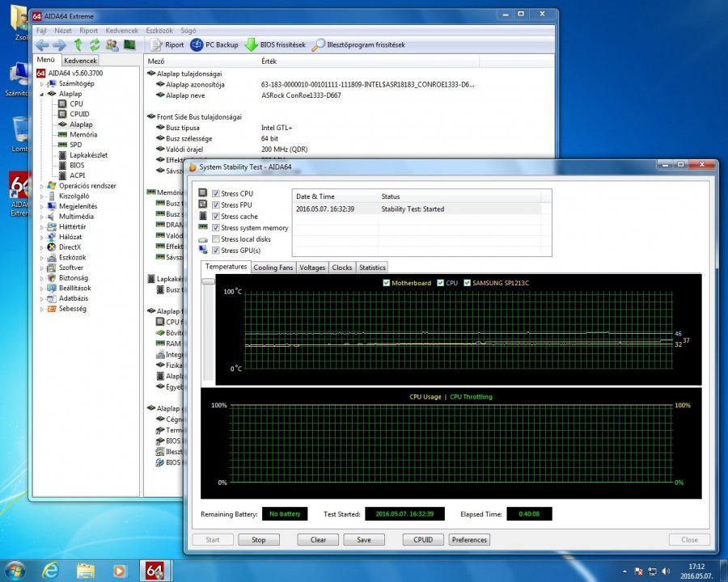Open the Eszközök menu
The width and height of the screenshot is (728, 582).
(x=159, y=31)
